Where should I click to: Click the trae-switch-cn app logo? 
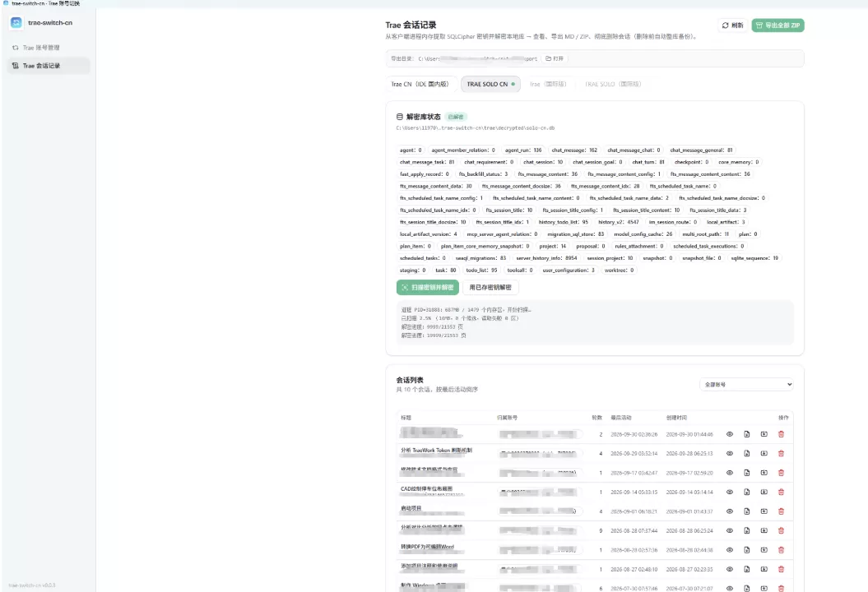(x=16, y=23)
